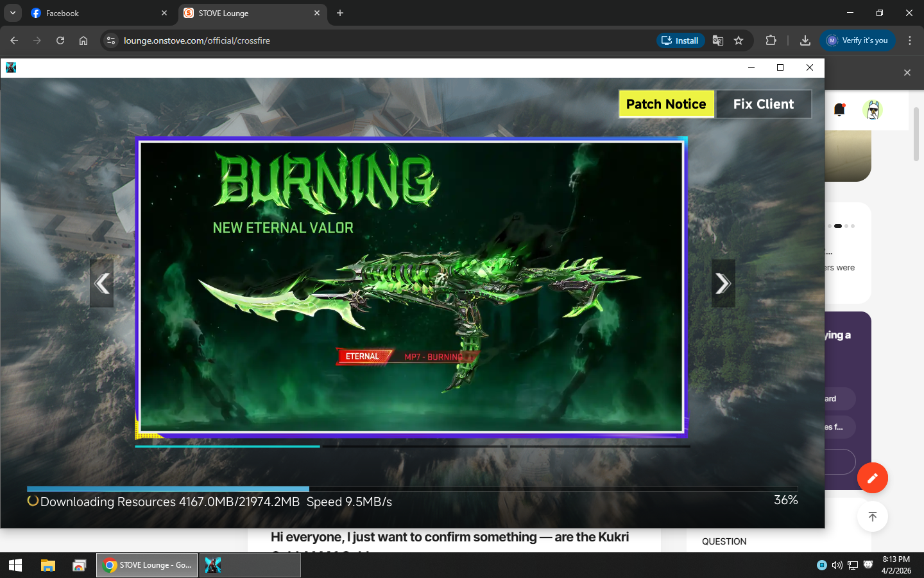This screenshot has width=924, height=578.
Task: Open the Chrome downloads panel
Action: click(805, 40)
